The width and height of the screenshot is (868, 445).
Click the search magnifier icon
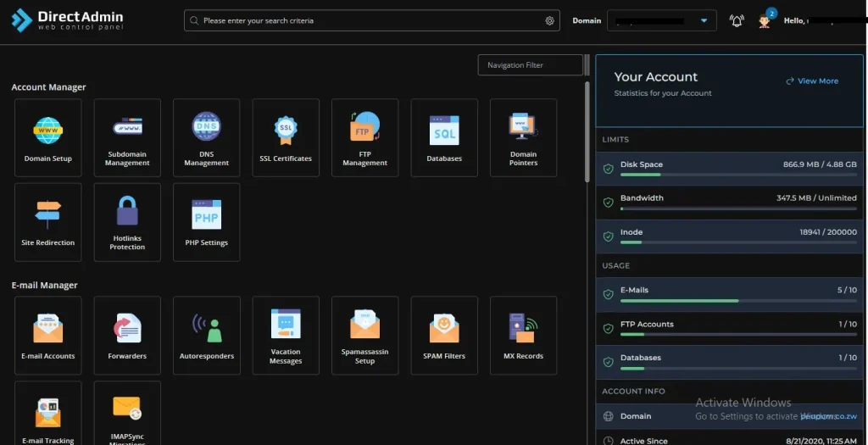coord(194,20)
